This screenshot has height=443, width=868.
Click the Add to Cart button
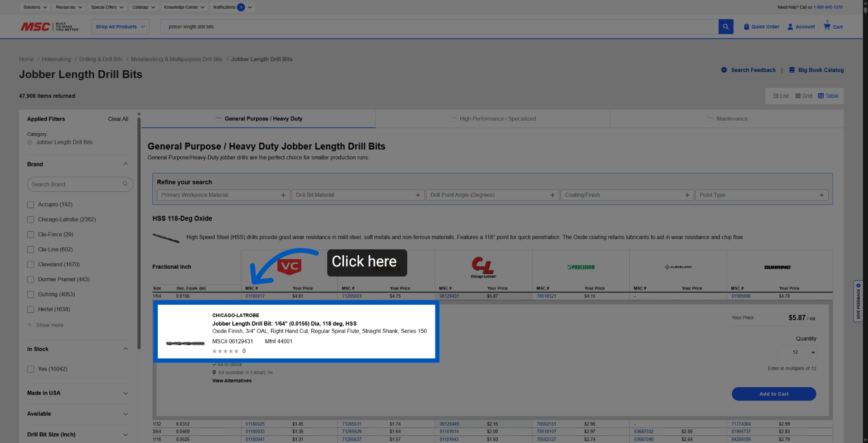(x=774, y=394)
